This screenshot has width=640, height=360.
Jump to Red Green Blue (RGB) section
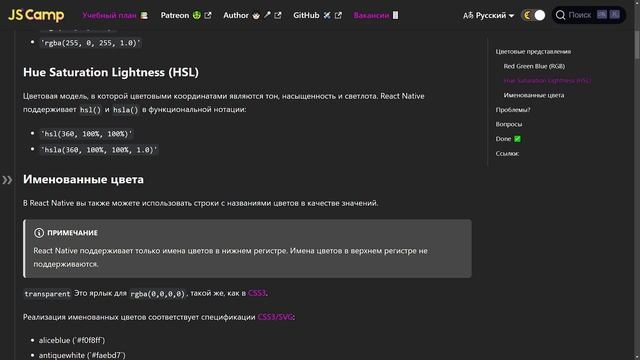click(534, 66)
